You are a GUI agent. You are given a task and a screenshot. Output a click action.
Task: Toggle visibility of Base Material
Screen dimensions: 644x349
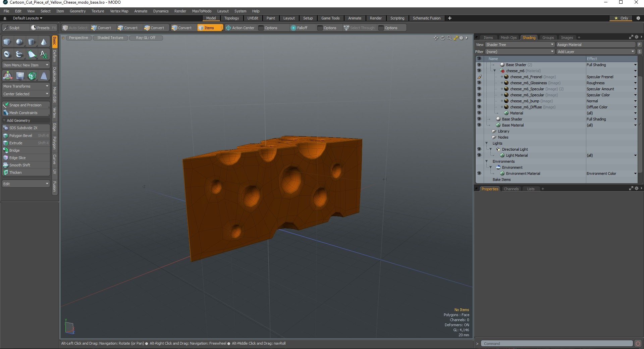click(479, 125)
